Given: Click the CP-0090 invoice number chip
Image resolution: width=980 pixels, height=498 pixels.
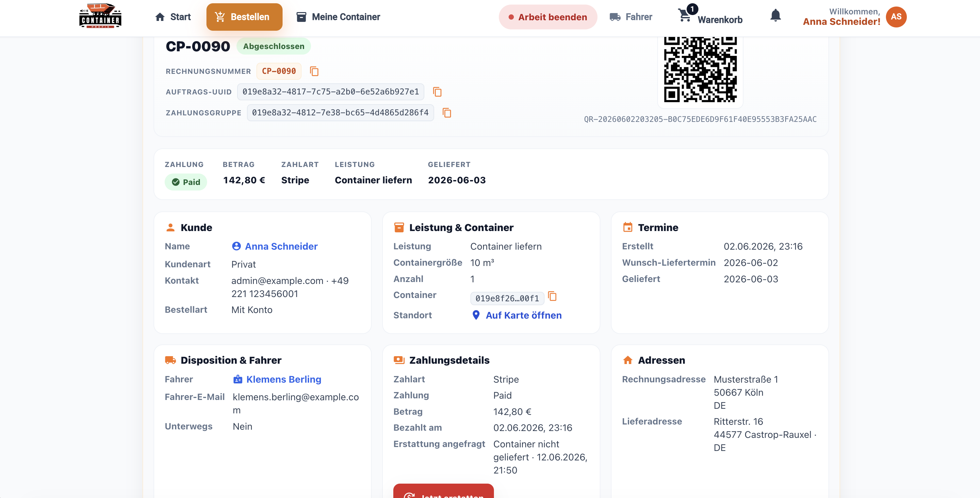Looking at the screenshot, I should [x=279, y=71].
